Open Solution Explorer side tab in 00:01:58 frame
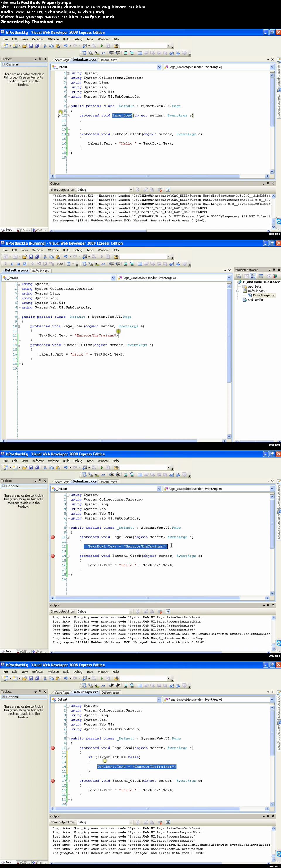The height and width of the screenshot is (868, 281). [279, 72]
